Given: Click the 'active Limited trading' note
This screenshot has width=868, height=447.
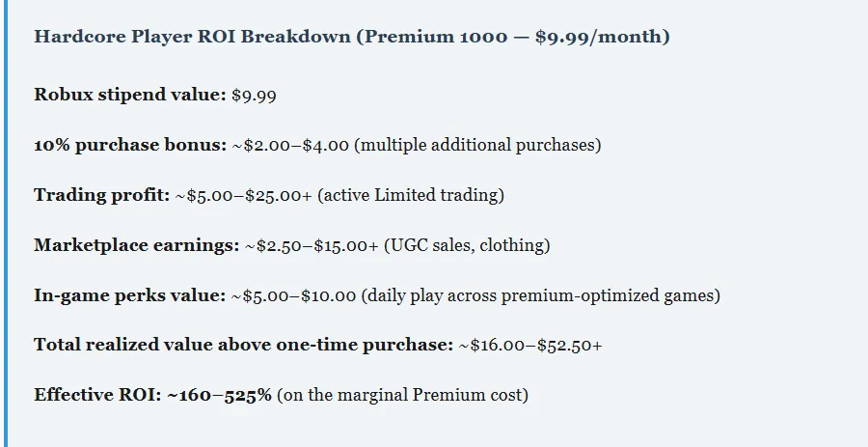Looking at the screenshot, I should point(411,195).
